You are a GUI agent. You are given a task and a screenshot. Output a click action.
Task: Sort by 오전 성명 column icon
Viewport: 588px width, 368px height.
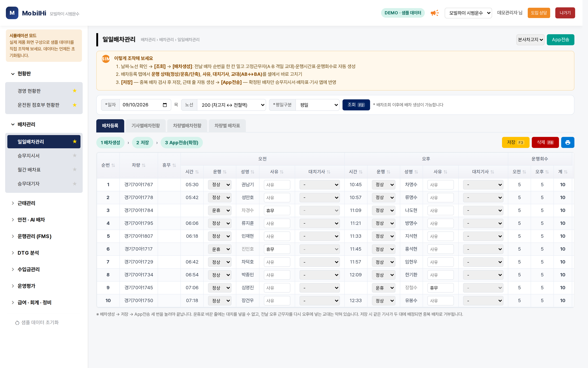pos(252,172)
